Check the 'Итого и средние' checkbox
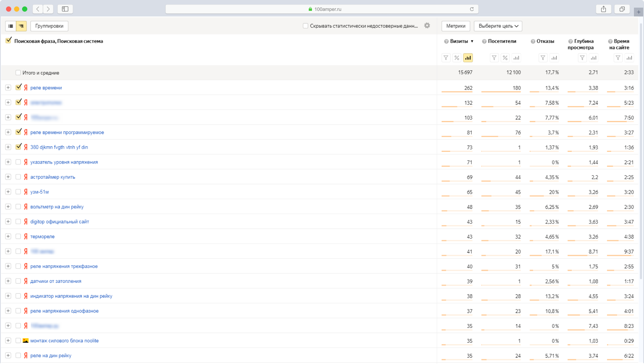Screen dimensions: 644x364 click(18, 73)
